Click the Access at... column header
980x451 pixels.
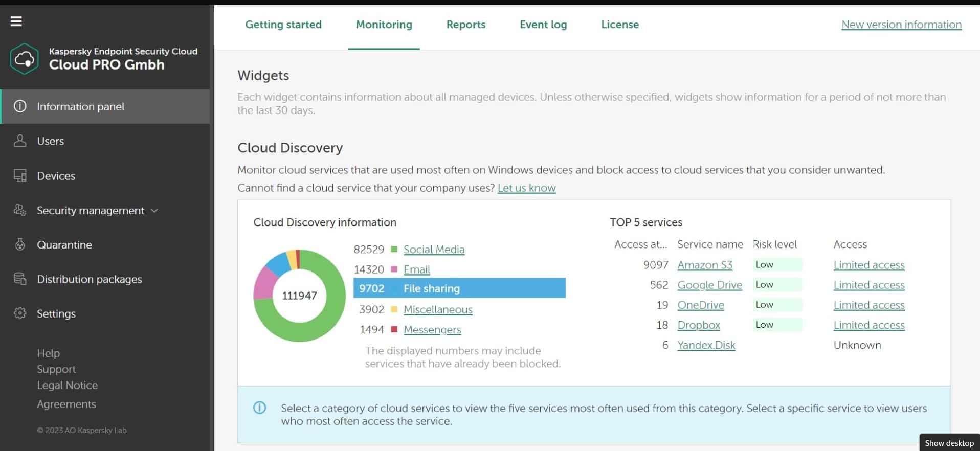[640, 244]
